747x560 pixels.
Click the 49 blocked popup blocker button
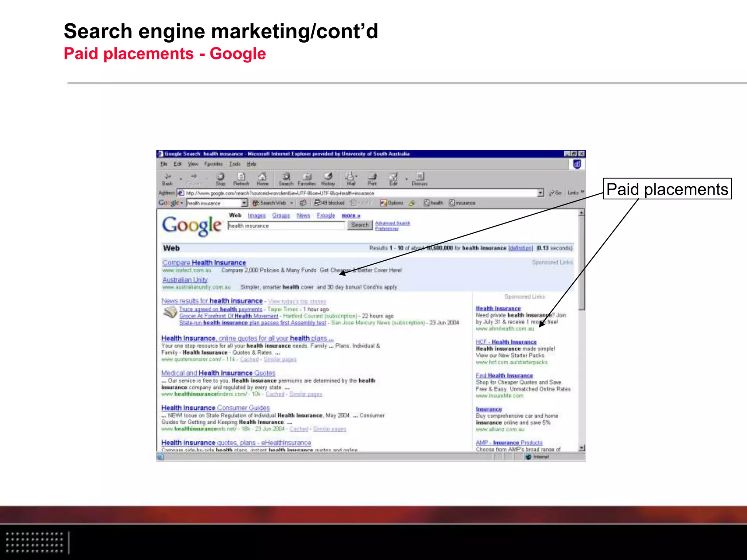[x=329, y=203]
